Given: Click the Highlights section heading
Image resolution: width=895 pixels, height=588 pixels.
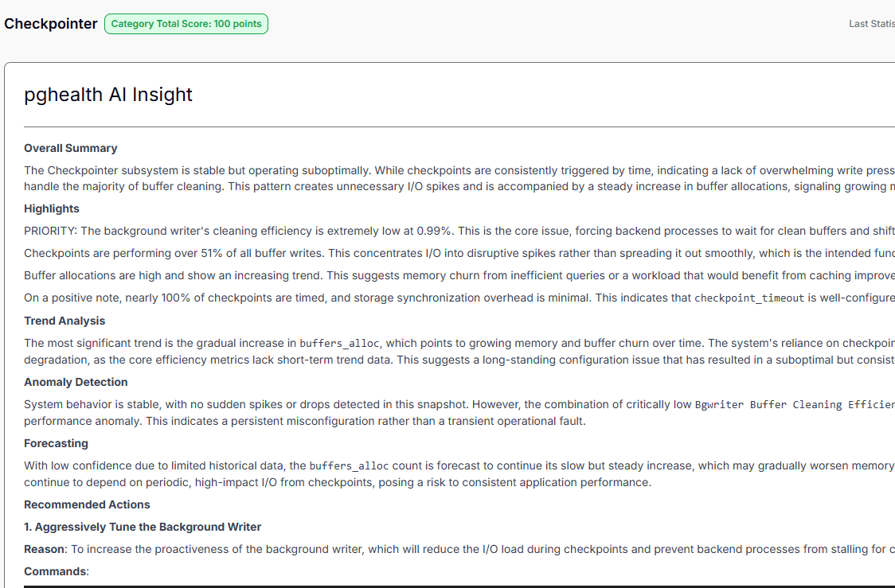Looking at the screenshot, I should point(51,208).
